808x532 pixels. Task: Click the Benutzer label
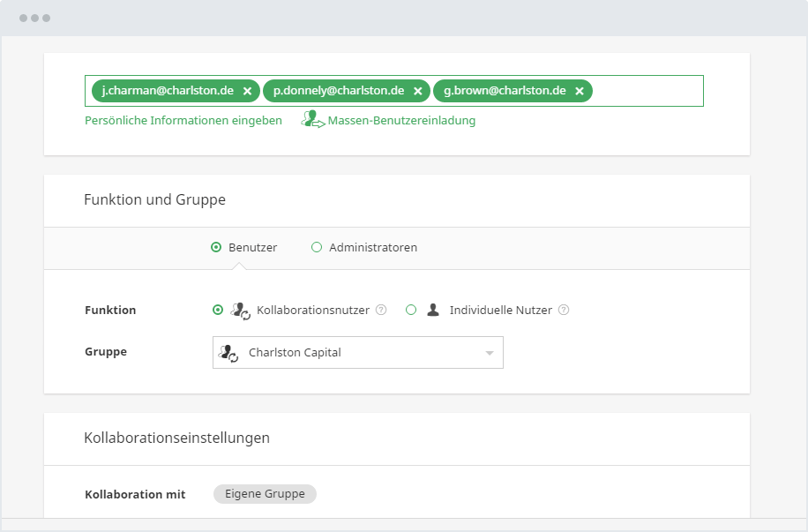click(x=252, y=247)
